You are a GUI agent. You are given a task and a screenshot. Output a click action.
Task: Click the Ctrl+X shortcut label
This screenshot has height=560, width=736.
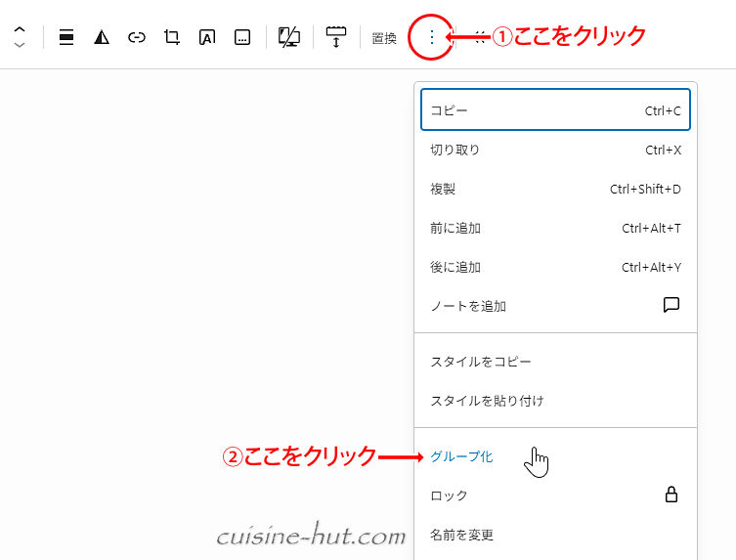[x=663, y=150]
